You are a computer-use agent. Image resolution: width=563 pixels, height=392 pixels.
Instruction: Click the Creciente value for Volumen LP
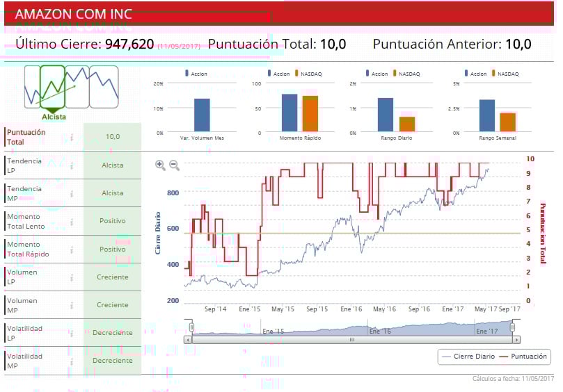[x=112, y=277]
